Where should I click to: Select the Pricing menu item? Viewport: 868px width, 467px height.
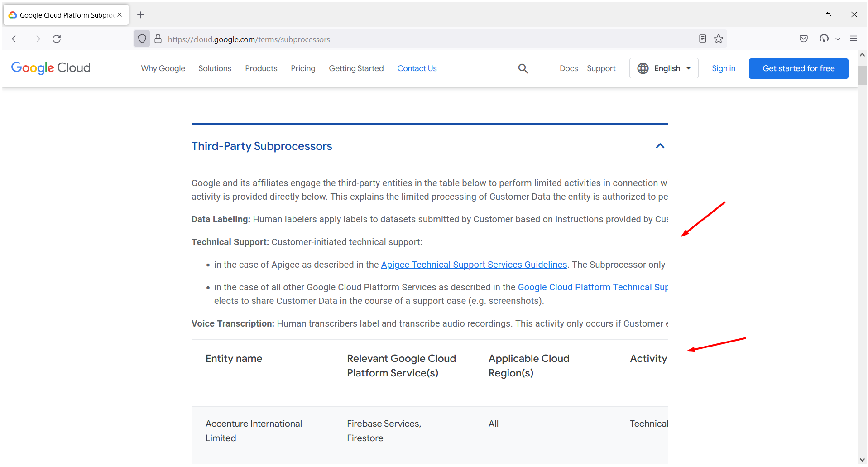coord(302,68)
